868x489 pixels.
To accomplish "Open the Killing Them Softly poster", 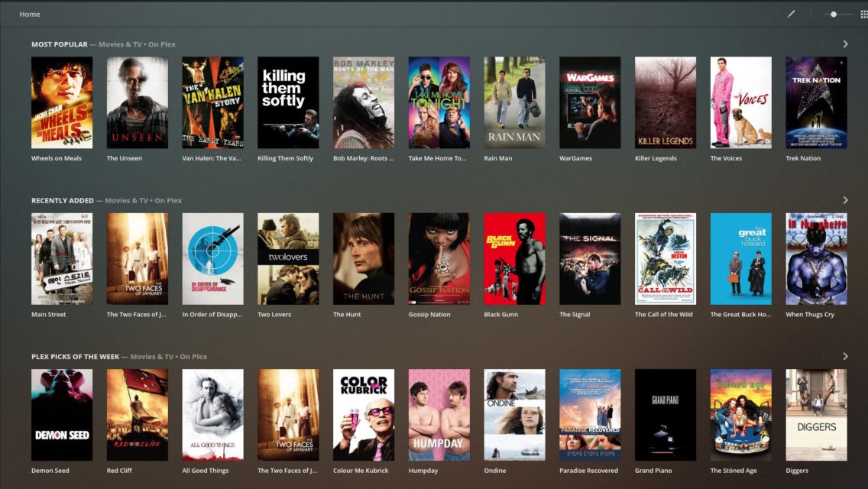I will (x=288, y=102).
